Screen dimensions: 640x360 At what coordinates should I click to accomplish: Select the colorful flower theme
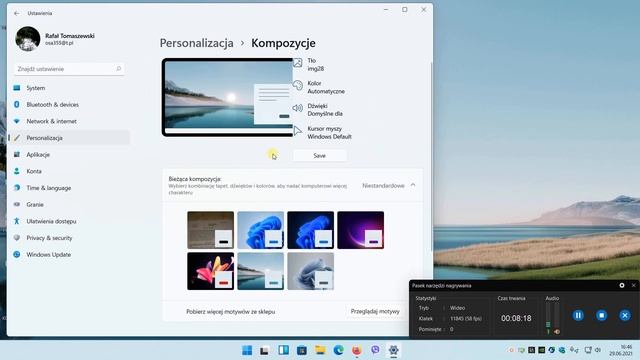pos(211,271)
